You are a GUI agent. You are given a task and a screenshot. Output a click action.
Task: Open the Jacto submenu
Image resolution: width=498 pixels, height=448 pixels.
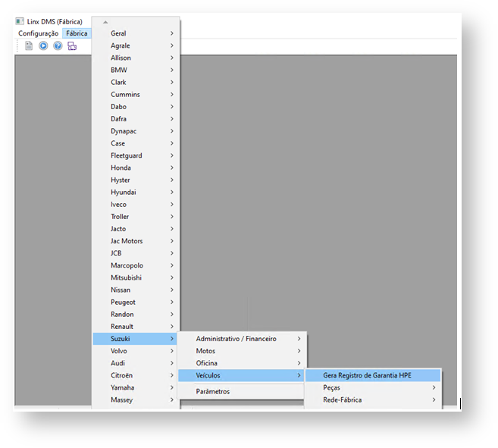[x=136, y=229]
